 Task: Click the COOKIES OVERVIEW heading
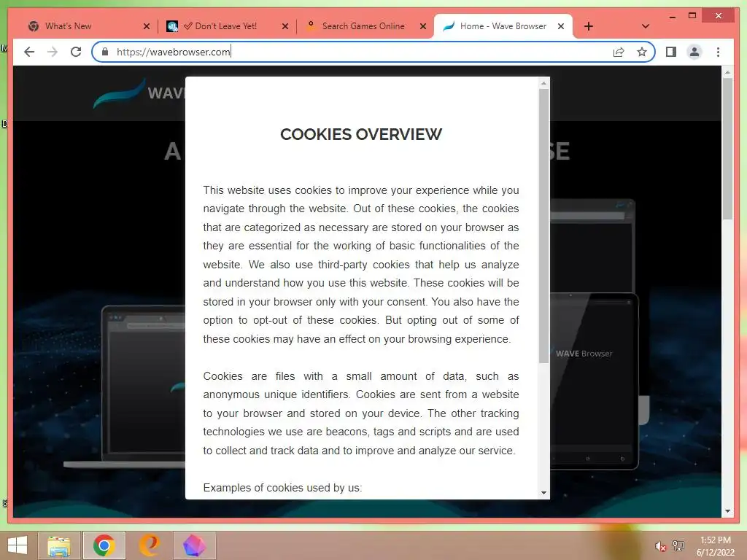(x=361, y=134)
